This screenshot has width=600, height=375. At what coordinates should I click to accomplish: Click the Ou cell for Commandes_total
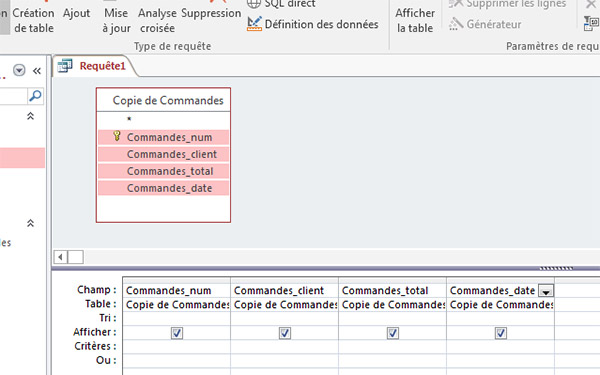[392, 360]
